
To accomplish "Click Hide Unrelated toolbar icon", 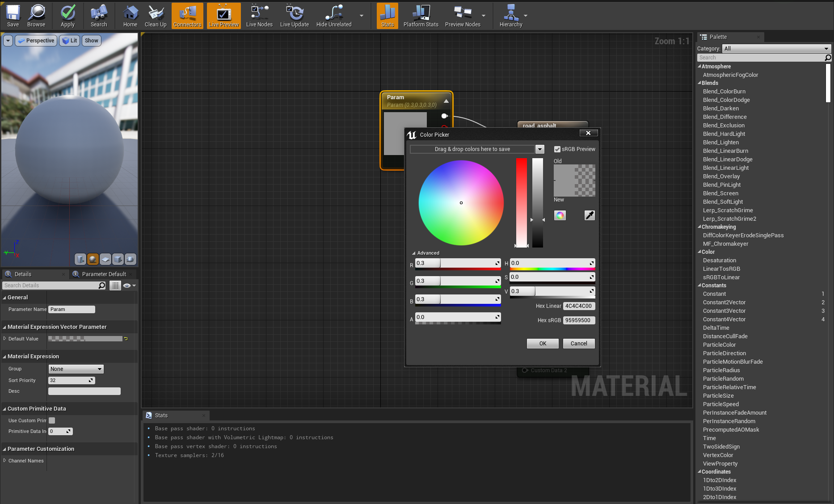I will coord(334,16).
